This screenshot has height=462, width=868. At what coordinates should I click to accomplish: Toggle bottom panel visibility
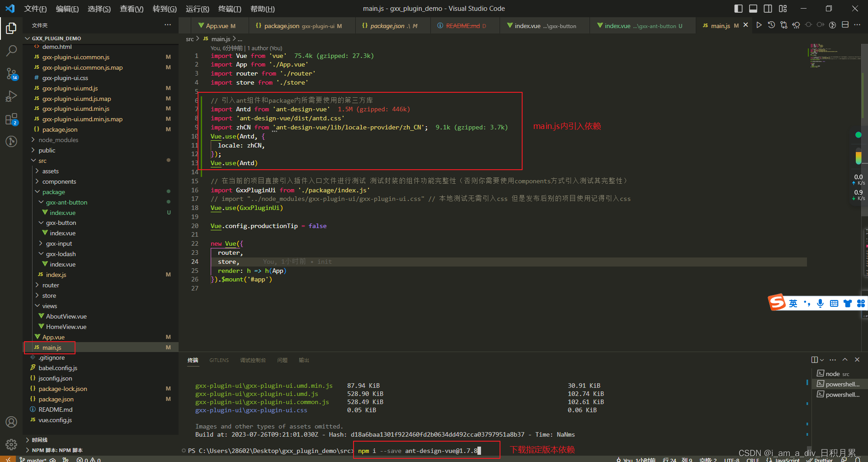(x=753, y=9)
